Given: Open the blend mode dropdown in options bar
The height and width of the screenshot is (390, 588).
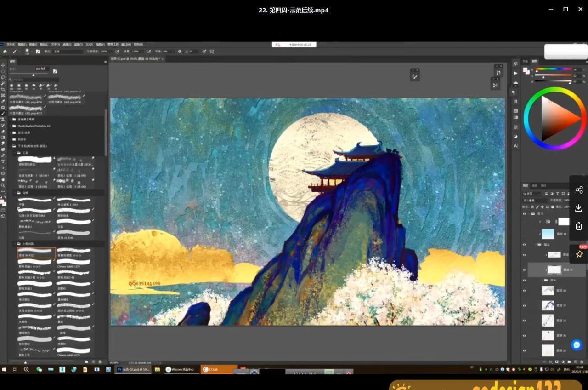Looking at the screenshot, I should coord(68,52).
